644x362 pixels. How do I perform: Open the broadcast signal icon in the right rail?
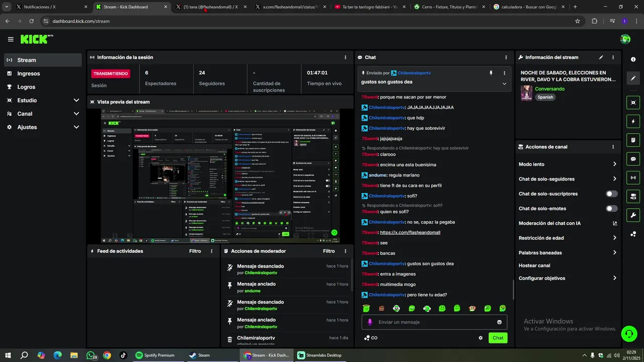[x=633, y=177]
